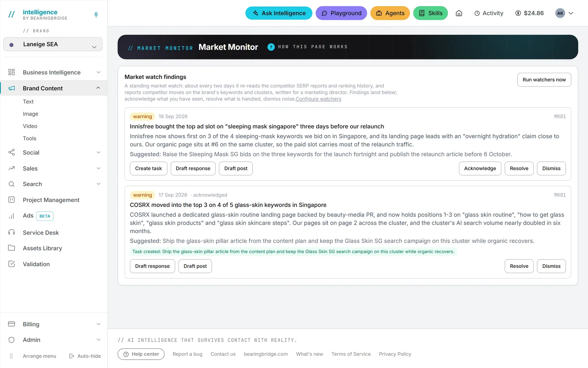Open Text under Brand Content
The height and width of the screenshot is (368, 588).
click(x=28, y=101)
